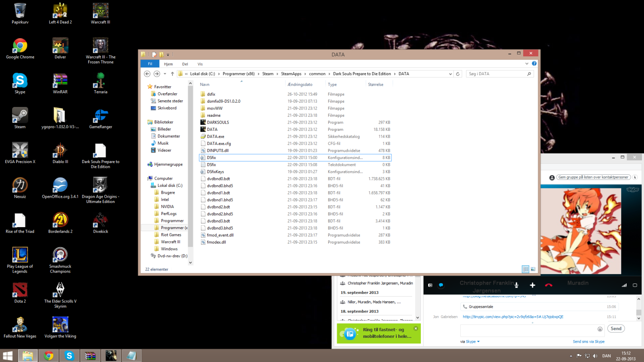Viewport: 644px width, 362px height.
Task: Open the address bar history dropdown
Action: click(x=450, y=74)
